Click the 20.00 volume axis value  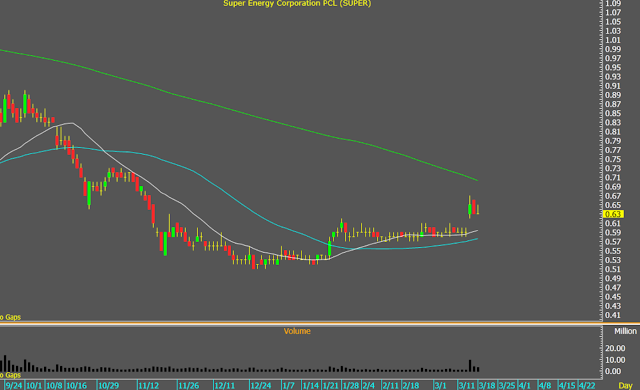[x=615, y=348]
